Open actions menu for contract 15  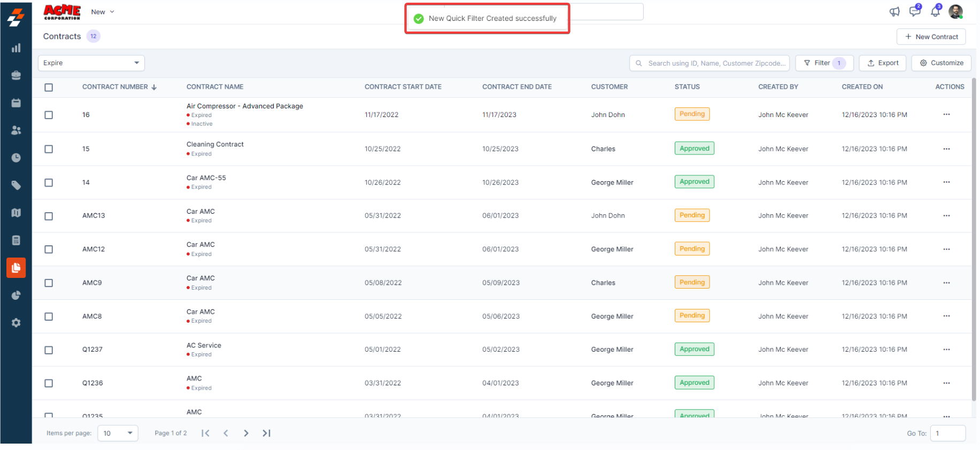(946, 149)
